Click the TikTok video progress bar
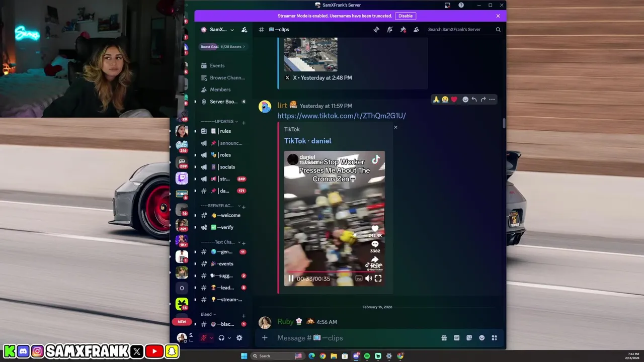Image resolution: width=644 pixels, height=362 pixels. pos(335,272)
